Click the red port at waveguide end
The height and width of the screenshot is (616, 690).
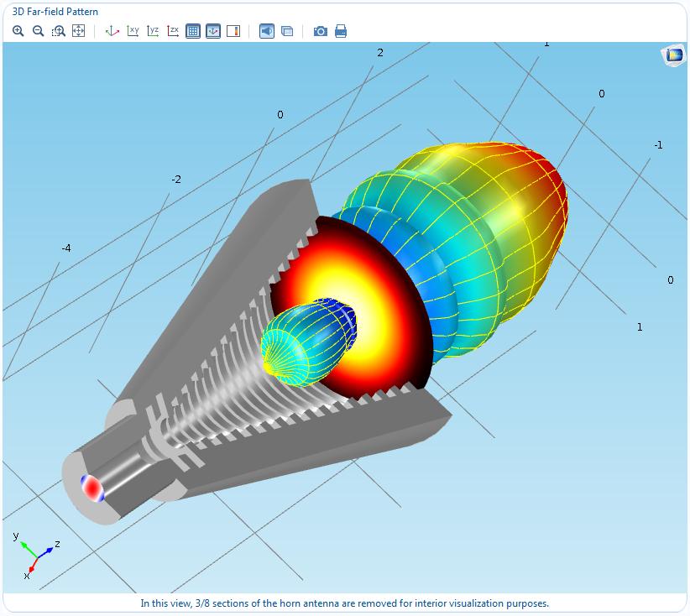coord(92,488)
